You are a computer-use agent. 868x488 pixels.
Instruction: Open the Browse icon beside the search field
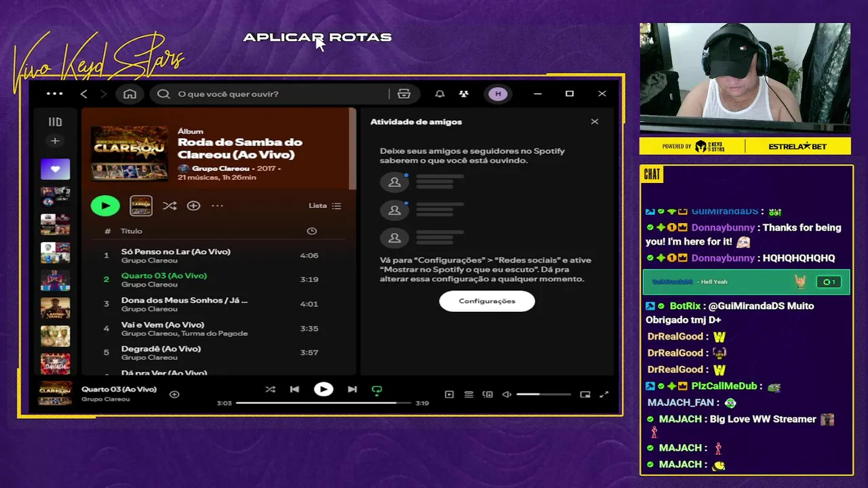click(404, 94)
